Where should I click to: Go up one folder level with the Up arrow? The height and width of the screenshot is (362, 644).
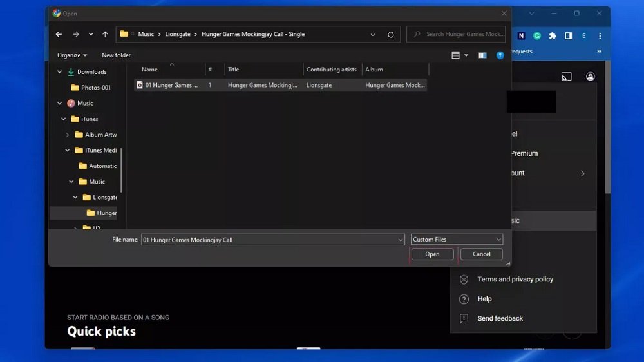pyautogui.click(x=104, y=34)
